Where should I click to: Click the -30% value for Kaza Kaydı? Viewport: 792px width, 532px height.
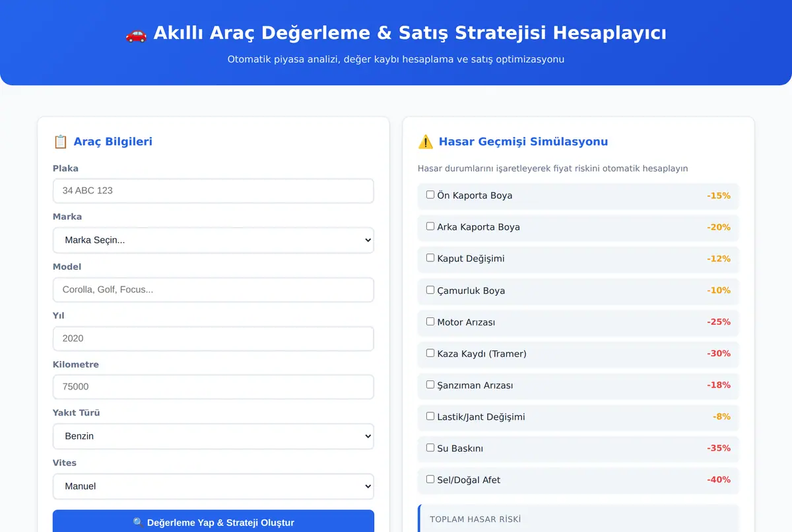719,354
